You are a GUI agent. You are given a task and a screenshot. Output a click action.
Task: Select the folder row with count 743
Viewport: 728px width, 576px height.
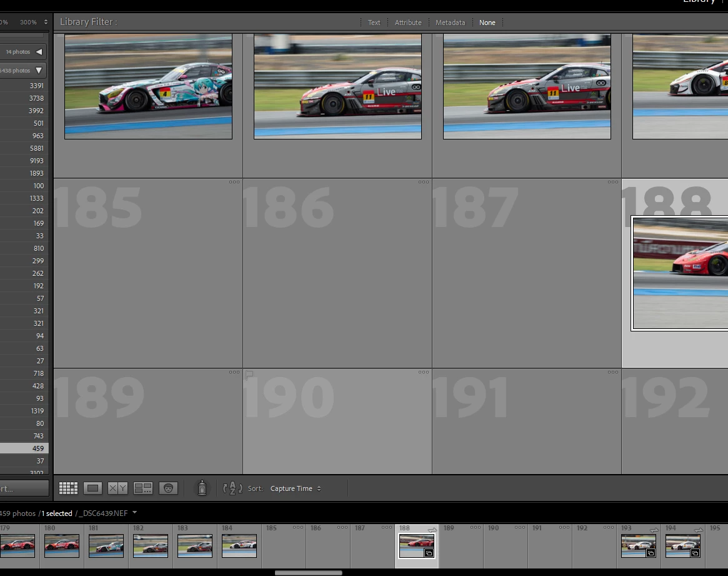click(24, 436)
